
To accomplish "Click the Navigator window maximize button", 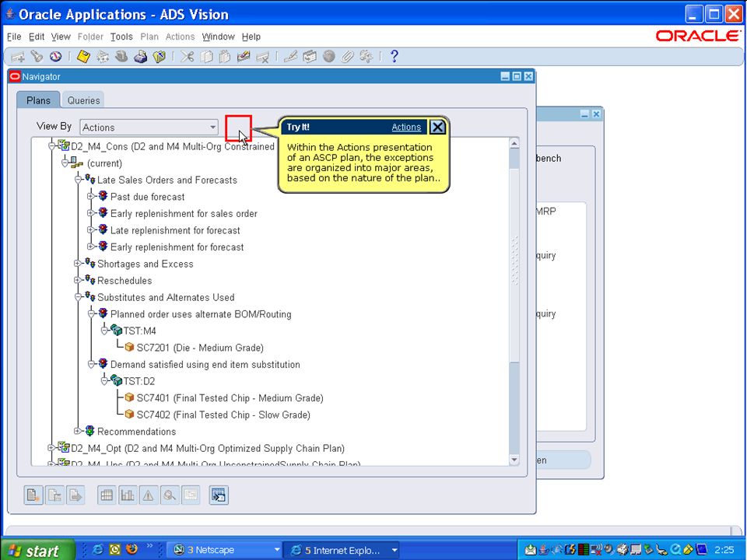I will [517, 76].
